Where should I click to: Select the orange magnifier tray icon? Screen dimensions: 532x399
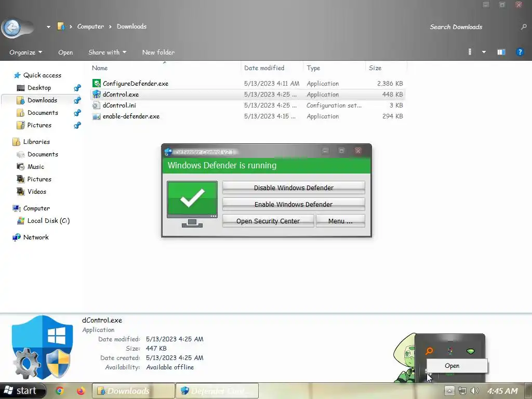(x=429, y=351)
